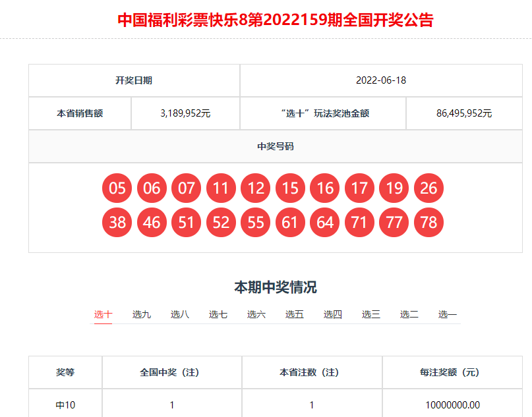Viewport: 532px width, 417px height.
Task: Switch to the 选三 tab
Action: 372,314
